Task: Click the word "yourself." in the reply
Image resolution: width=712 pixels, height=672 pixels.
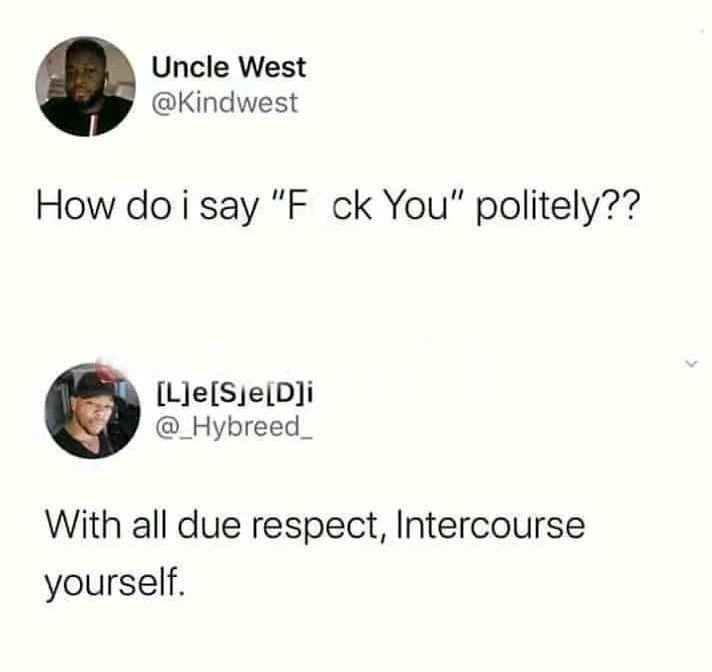Action: [x=113, y=578]
